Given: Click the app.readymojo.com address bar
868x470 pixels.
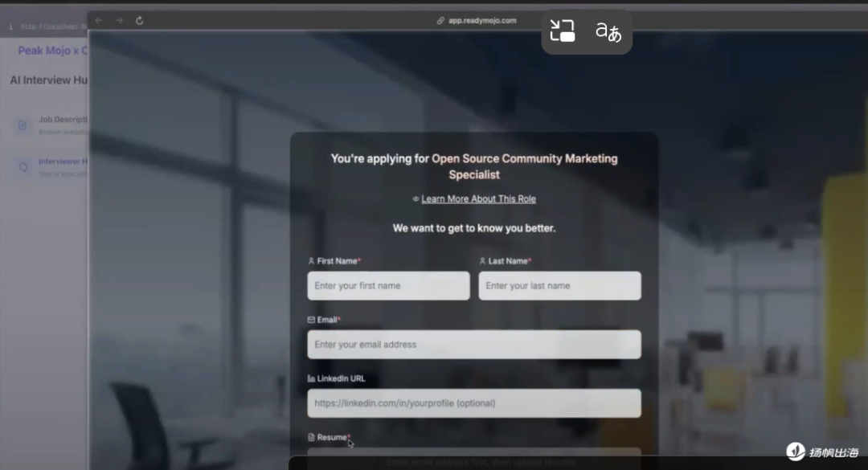Looking at the screenshot, I should point(477,20).
